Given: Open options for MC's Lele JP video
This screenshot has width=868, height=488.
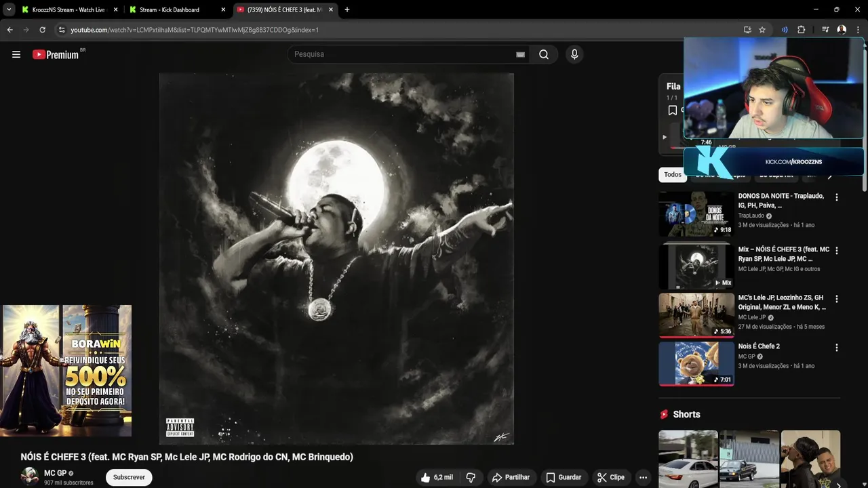Looking at the screenshot, I should pos(836,299).
